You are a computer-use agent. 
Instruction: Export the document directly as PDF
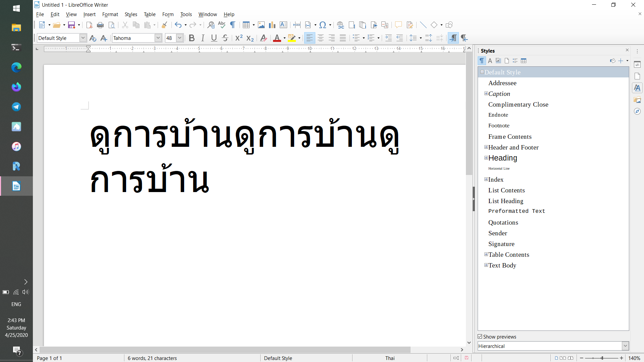pyautogui.click(x=89, y=25)
